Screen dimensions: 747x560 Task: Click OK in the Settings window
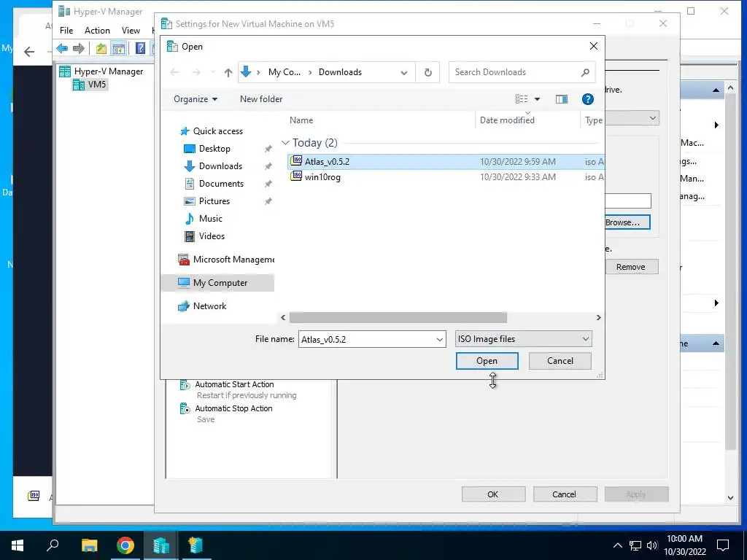493,494
